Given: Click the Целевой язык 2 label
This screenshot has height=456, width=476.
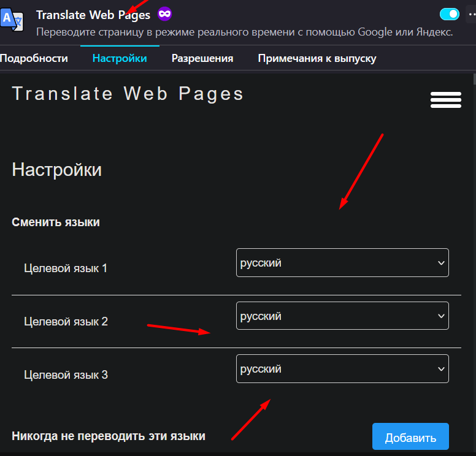Looking at the screenshot, I should pos(66,321).
